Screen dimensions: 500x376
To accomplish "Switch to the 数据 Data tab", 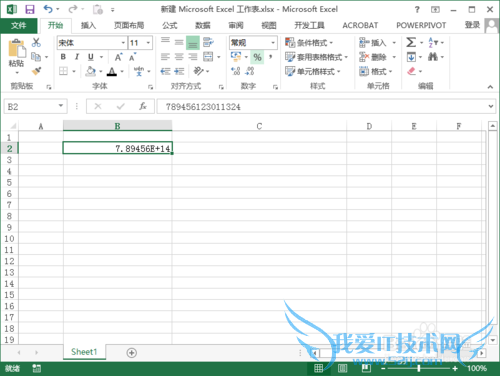I will tap(203, 25).
